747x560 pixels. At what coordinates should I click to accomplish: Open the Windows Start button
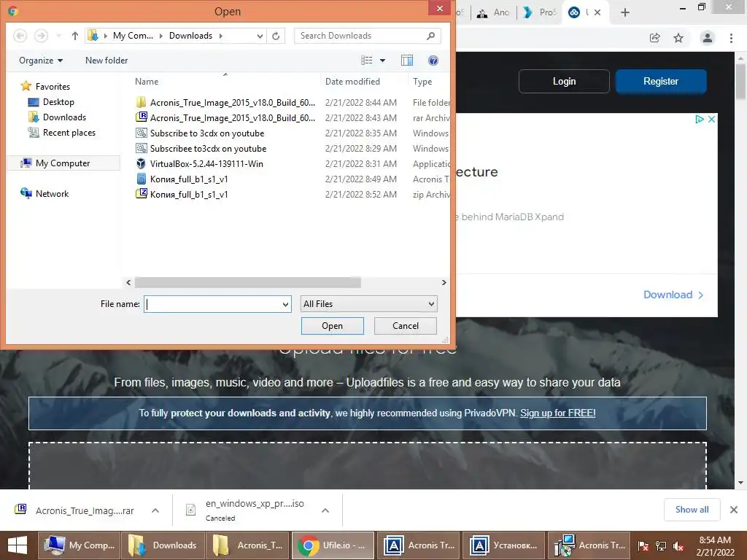[x=18, y=545]
